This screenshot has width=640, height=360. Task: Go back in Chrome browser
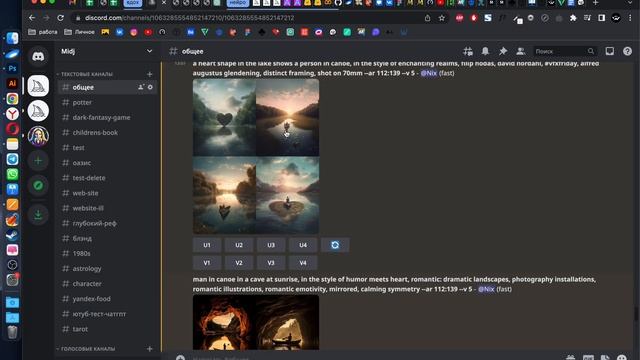coord(32,18)
